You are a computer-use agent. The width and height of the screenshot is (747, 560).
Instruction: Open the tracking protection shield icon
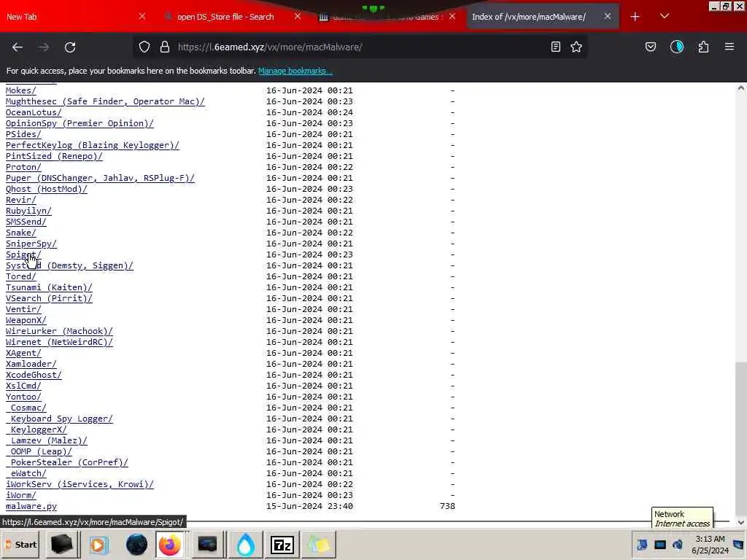pos(144,47)
